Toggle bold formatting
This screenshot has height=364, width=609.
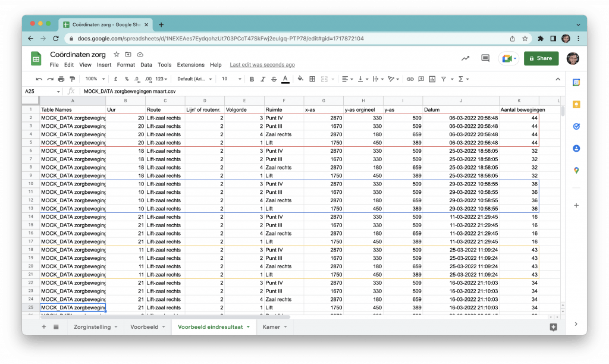(x=252, y=79)
